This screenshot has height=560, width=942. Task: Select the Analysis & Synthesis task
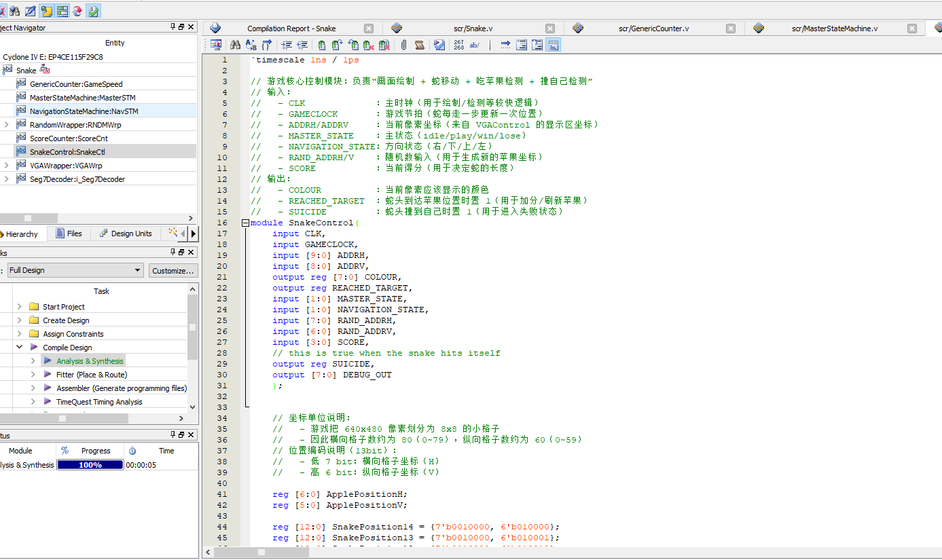tap(90, 361)
